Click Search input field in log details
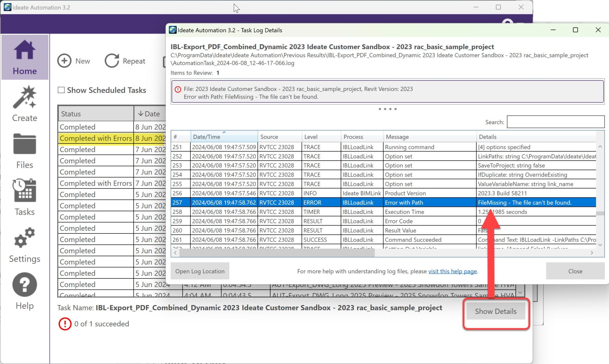Viewport: 609px width, 364px height. (556, 122)
